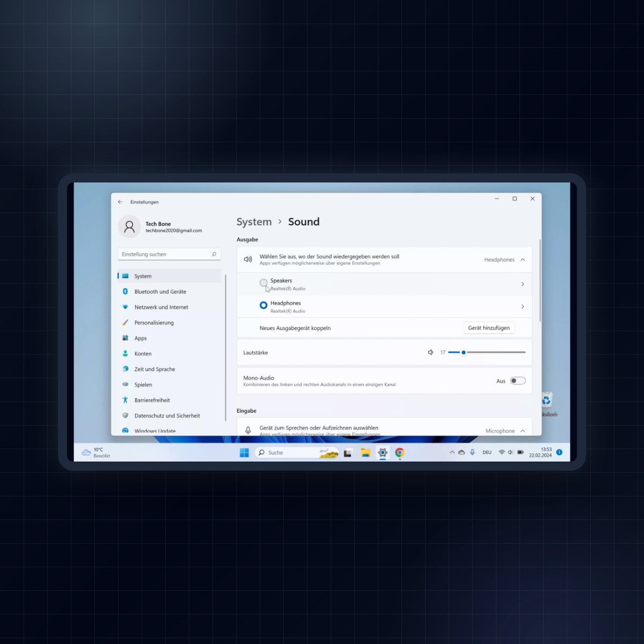Select the Speakers radio button

(x=264, y=283)
